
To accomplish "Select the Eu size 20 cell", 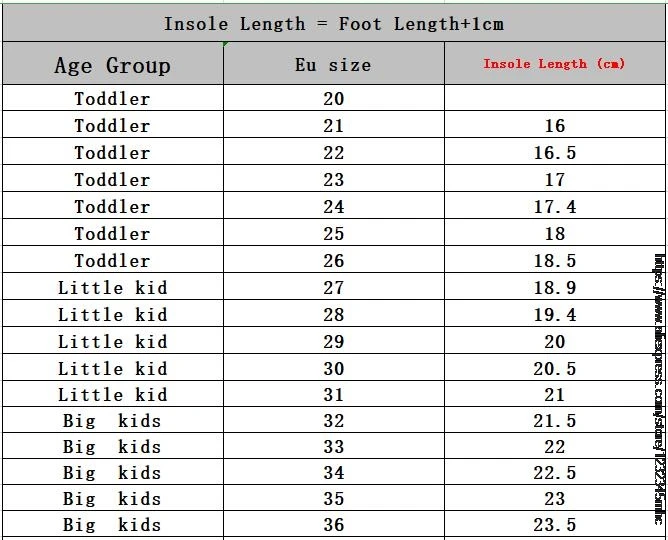I will pos(333,99).
